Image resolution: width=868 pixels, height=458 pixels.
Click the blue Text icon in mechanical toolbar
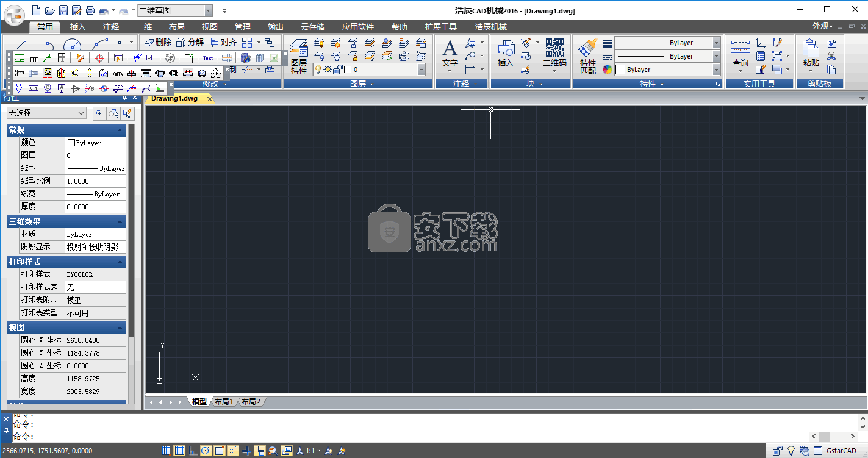(208, 58)
